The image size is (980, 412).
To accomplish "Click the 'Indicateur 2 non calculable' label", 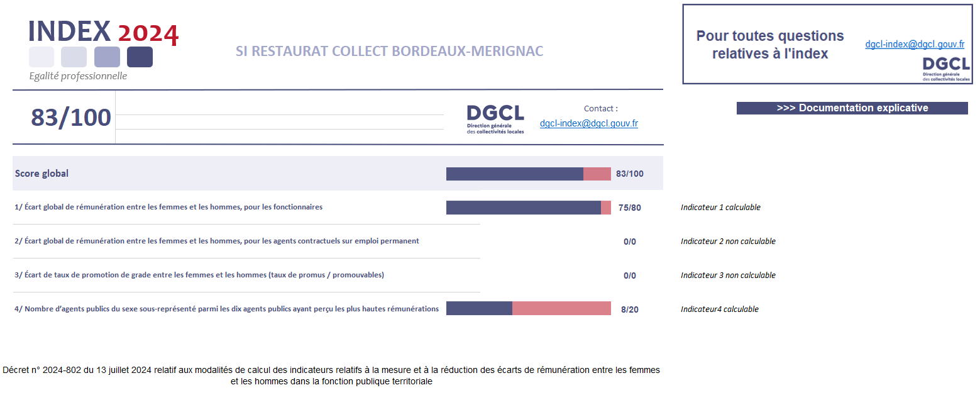I will click(728, 242).
